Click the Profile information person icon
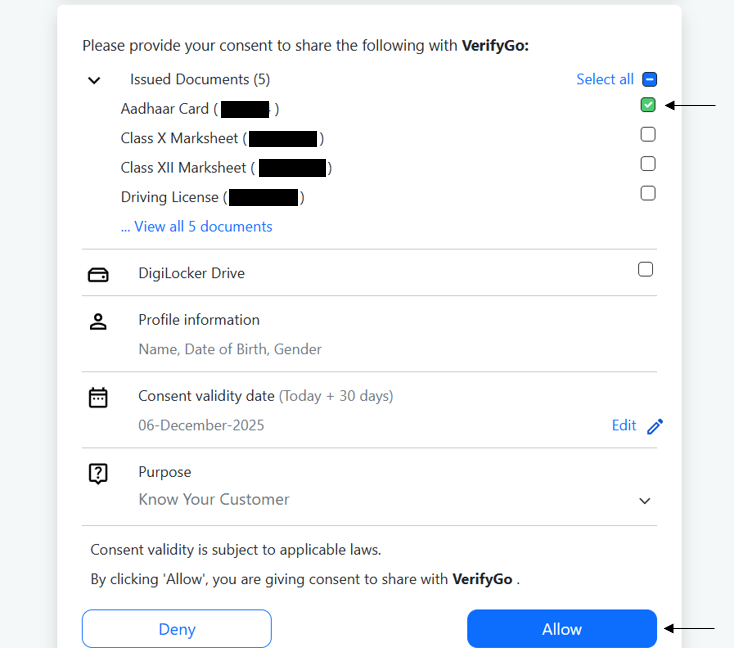Viewport: 734px width, 648px height. point(98,322)
